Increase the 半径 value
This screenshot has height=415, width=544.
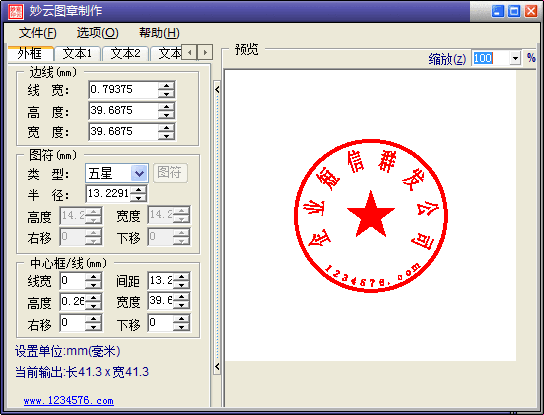tap(138, 190)
